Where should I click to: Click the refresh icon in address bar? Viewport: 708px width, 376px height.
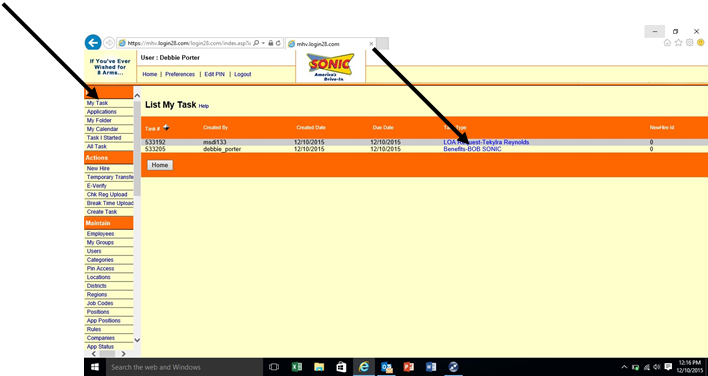279,43
